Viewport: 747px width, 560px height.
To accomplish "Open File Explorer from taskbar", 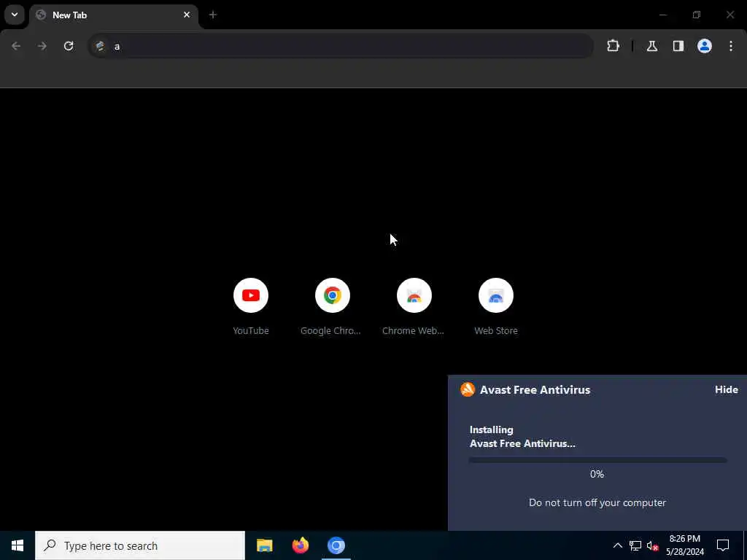I will click(x=264, y=545).
